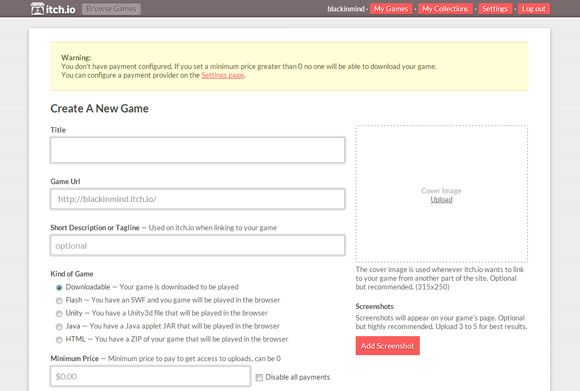Open the Browse Games page
Image resolution: width=580 pixels, height=391 pixels.
click(111, 9)
